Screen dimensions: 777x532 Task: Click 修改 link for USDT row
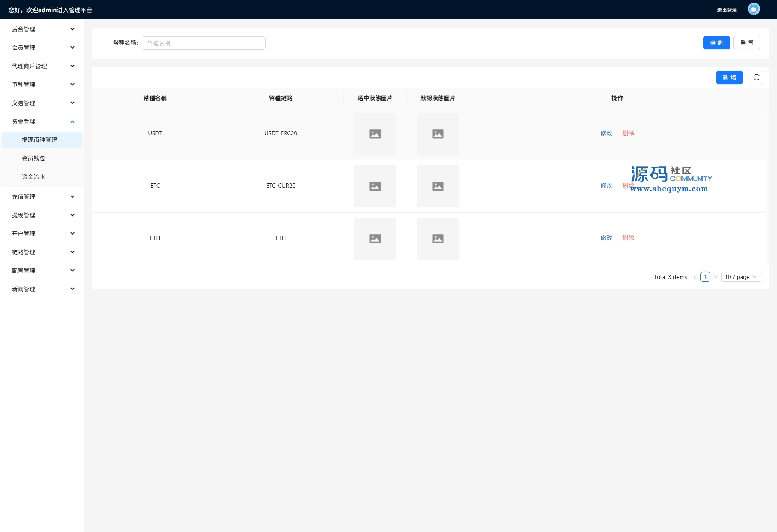click(x=606, y=133)
